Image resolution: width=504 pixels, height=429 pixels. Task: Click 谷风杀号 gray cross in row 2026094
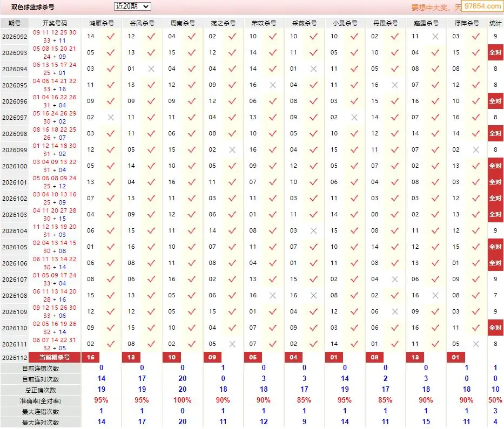pyautogui.click(x=151, y=69)
